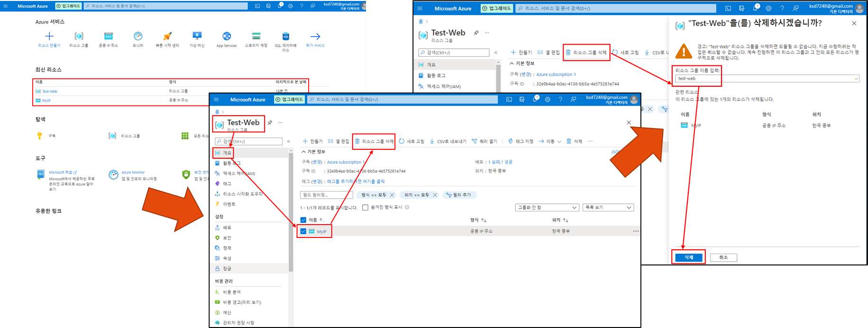Open 빠른 시작 센터 rocket icon
Viewport: 868px width, 328px height.
(167, 36)
